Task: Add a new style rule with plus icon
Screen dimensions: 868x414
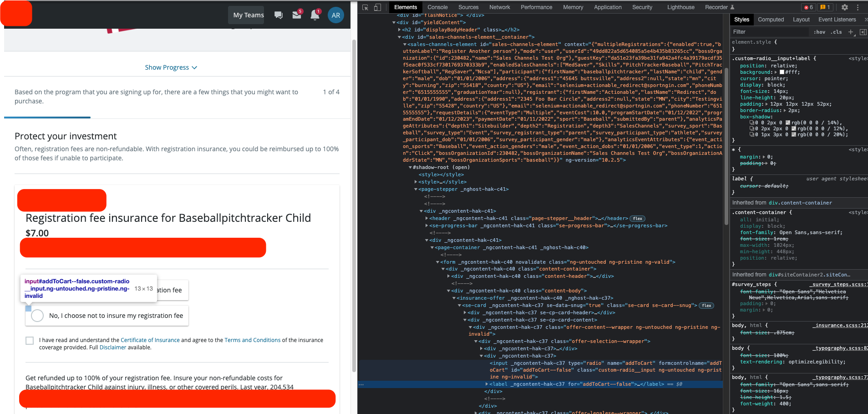Action: pyautogui.click(x=851, y=32)
